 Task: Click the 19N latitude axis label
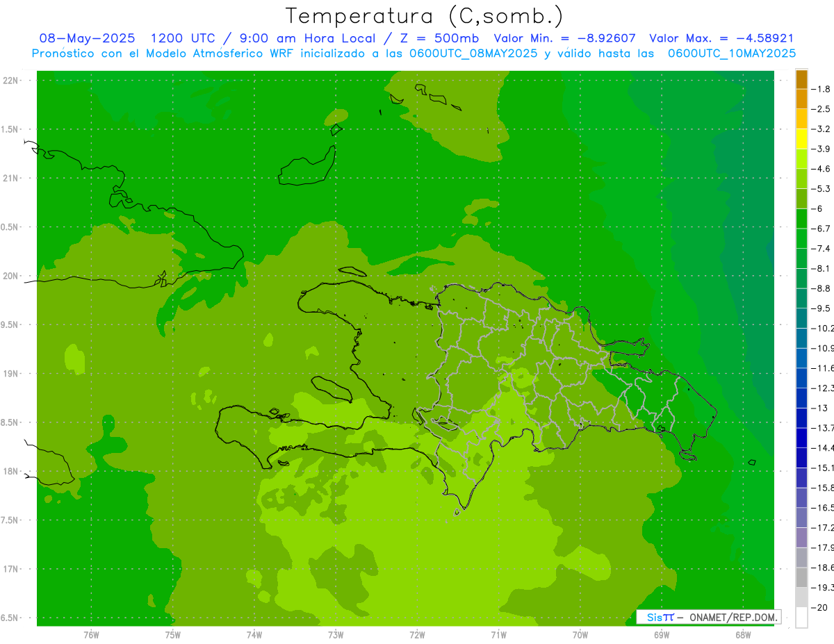(x=11, y=374)
